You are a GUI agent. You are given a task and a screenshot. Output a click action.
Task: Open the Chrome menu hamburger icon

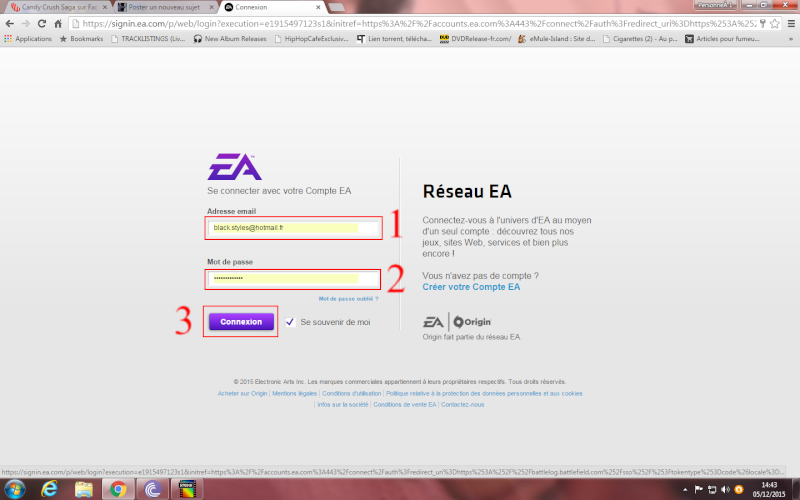791,23
